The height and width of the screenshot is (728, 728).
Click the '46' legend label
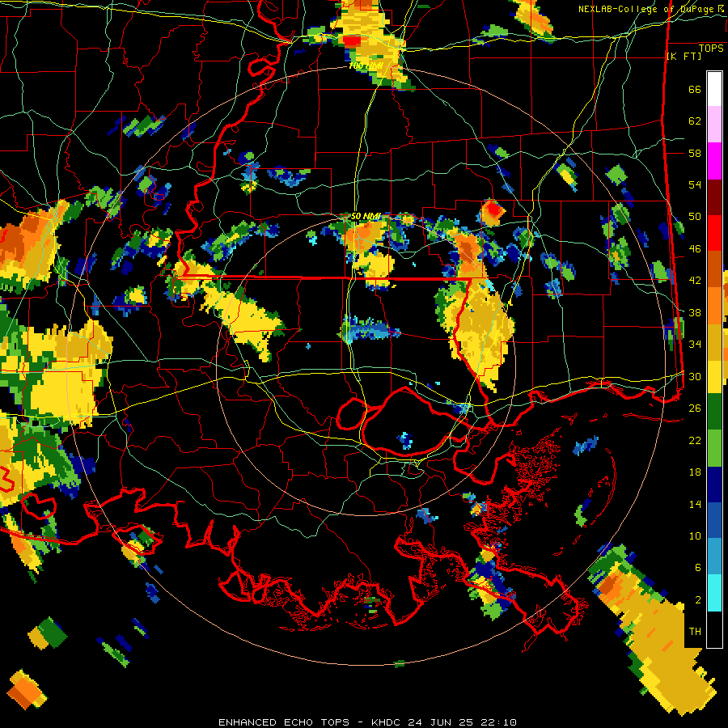pyautogui.click(x=695, y=249)
